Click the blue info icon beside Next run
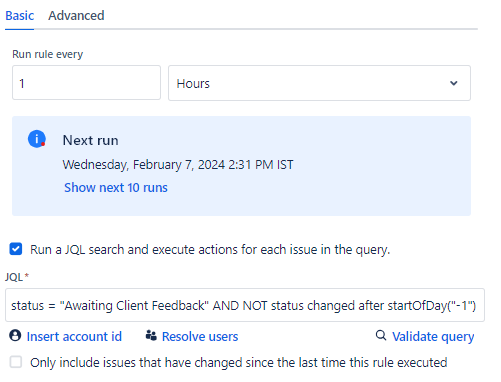Image resolution: width=501 pixels, height=382 pixels. pyautogui.click(x=37, y=139)
